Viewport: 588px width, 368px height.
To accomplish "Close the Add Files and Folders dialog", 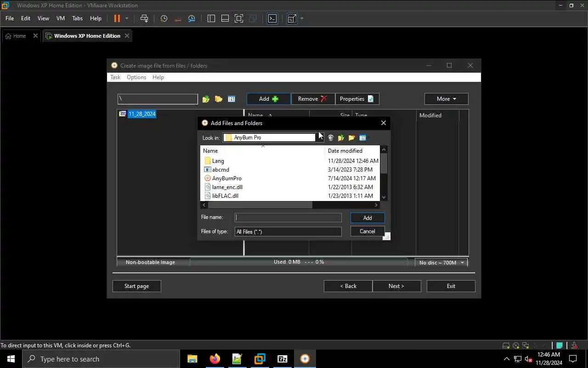I will click(384, 123).
